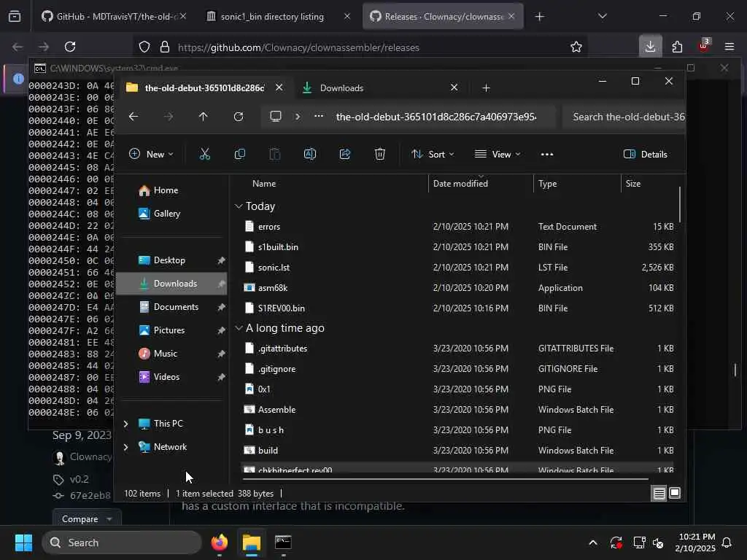
Task: Click the Copy icon in Explorer toolbar
Action: (x=239, y=154)
